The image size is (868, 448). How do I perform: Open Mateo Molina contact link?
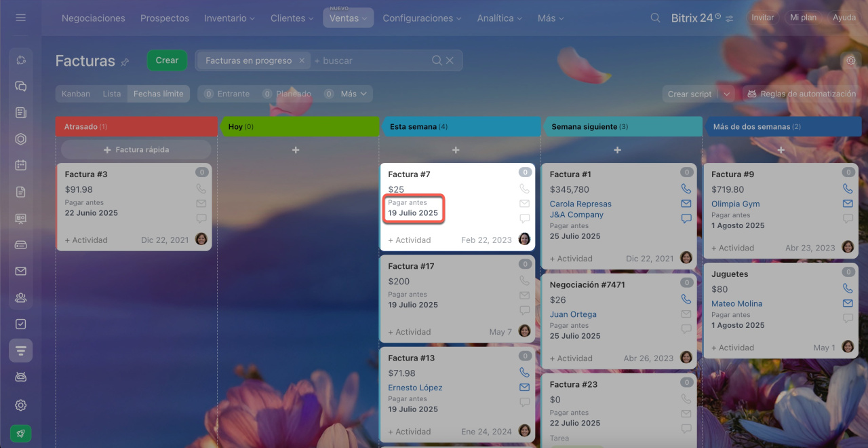point(737,303)
